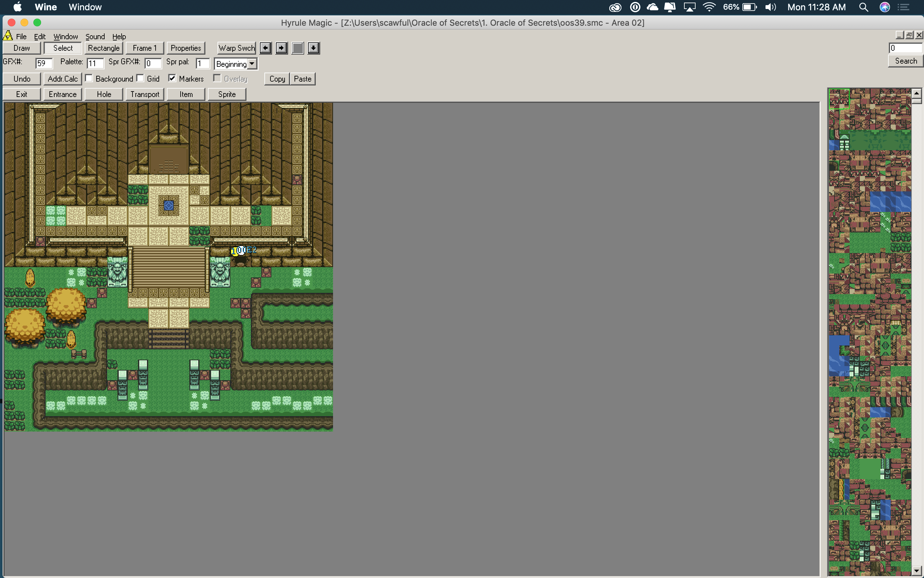Click the Triforce application icon in the menu bar
The width and height of the screenshot is (924, 578).
tap(8, 36)
